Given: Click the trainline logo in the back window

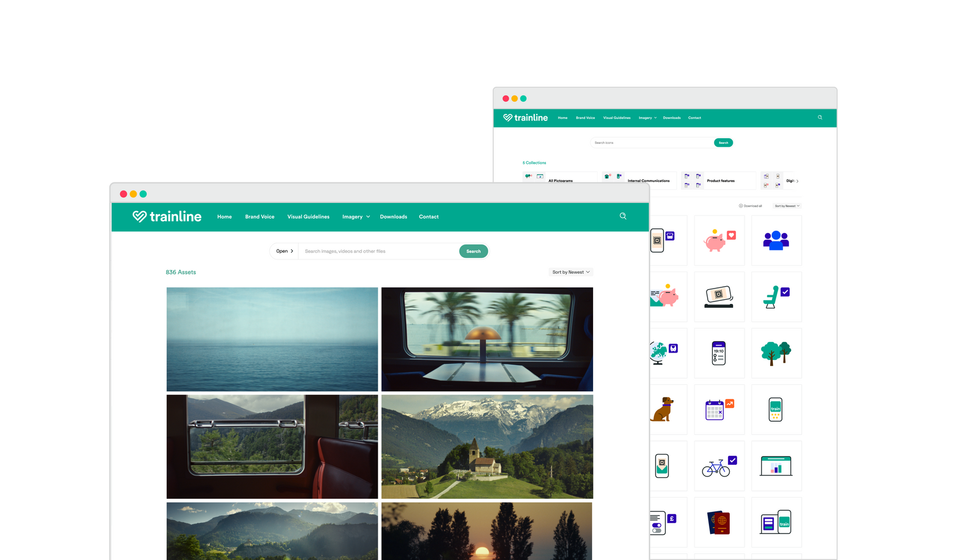Looking at the screenshot, I should 525,118.
